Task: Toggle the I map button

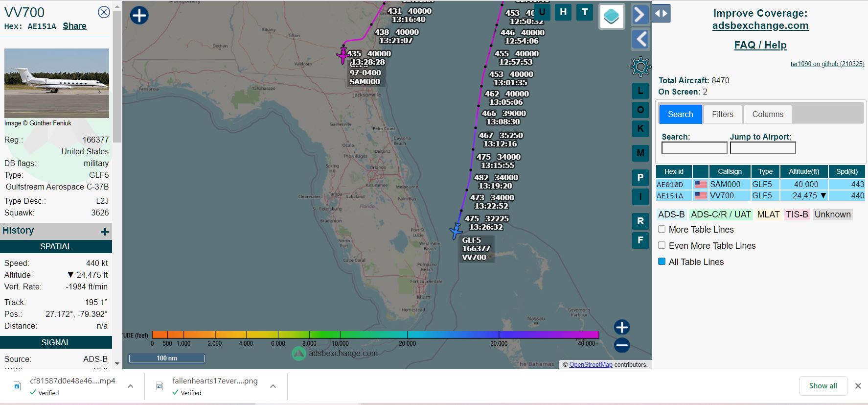Action: pyautogui.click(x=640, y=196)
